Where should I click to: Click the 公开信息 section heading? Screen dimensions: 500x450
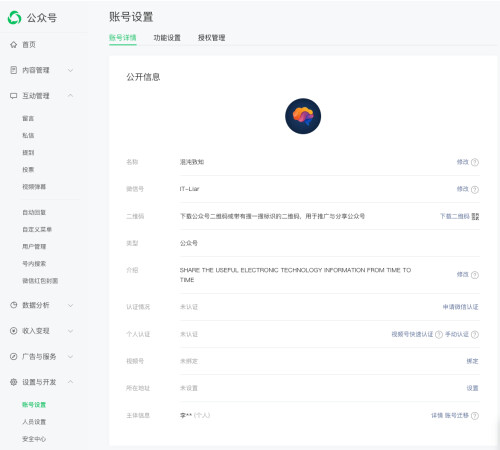pos(143,77)
